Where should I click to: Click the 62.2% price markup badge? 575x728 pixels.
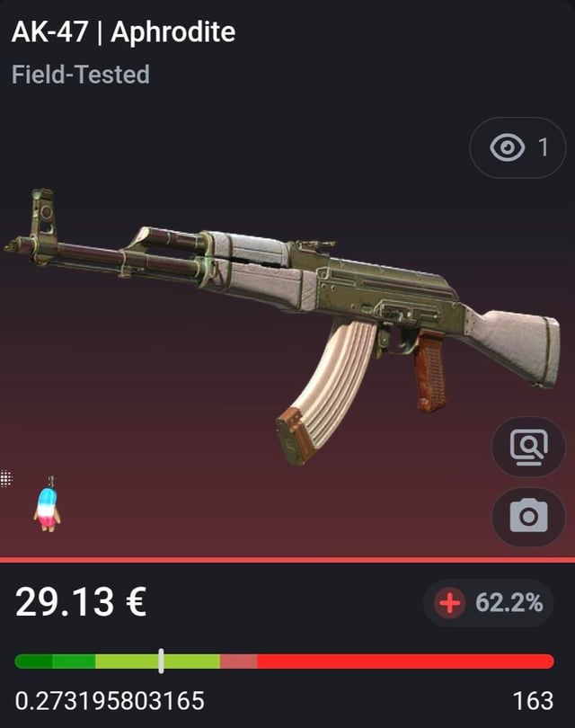coord(488,603)
